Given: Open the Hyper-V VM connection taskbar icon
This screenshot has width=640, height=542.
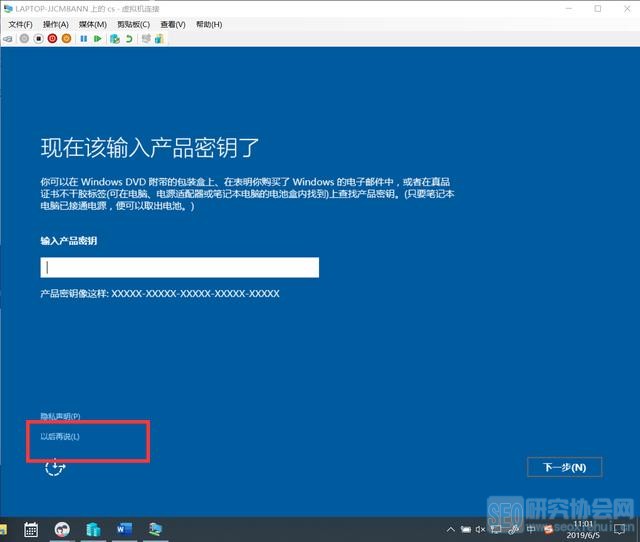Looking at the screenshot, I should coord(156,530).
